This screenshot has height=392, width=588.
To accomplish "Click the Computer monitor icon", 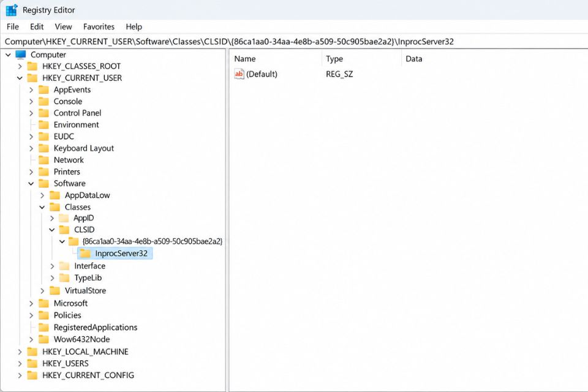I will coord(21,55).
